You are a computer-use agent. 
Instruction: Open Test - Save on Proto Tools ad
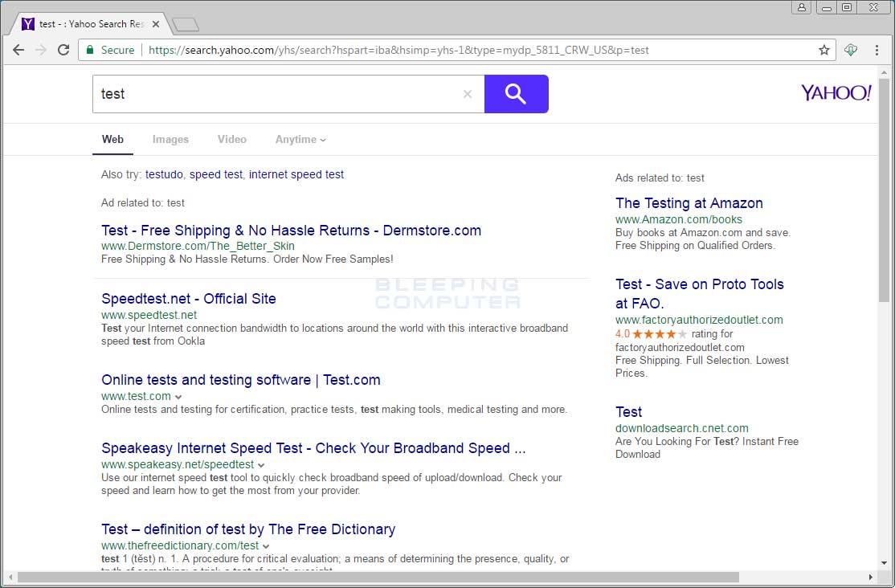coord(699,293)
